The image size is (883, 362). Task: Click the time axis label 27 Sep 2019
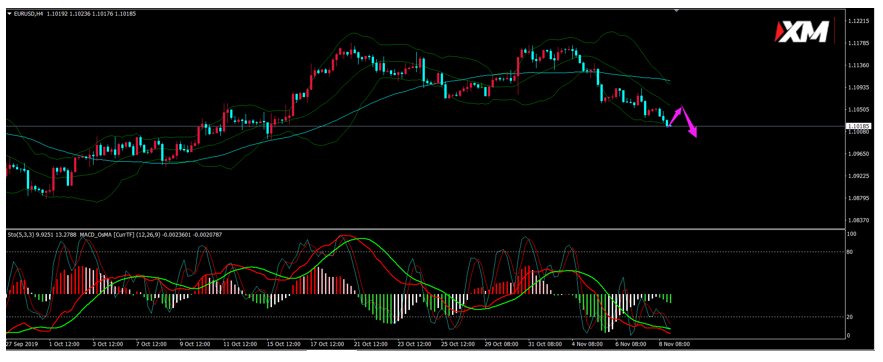pos(22,343)
